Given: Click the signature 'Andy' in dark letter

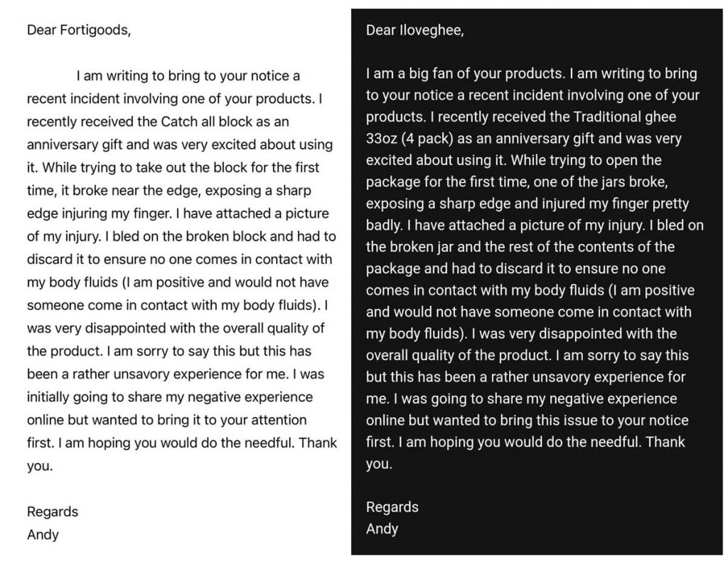Looking at the screenshot, I should pos(382,529).
